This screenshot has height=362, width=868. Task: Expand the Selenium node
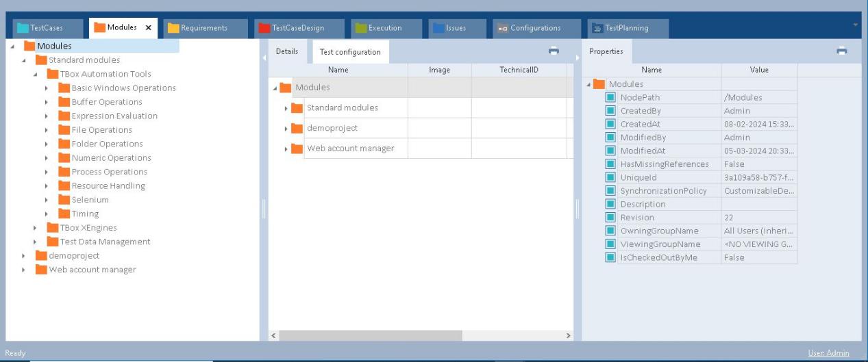click(47, 200)
